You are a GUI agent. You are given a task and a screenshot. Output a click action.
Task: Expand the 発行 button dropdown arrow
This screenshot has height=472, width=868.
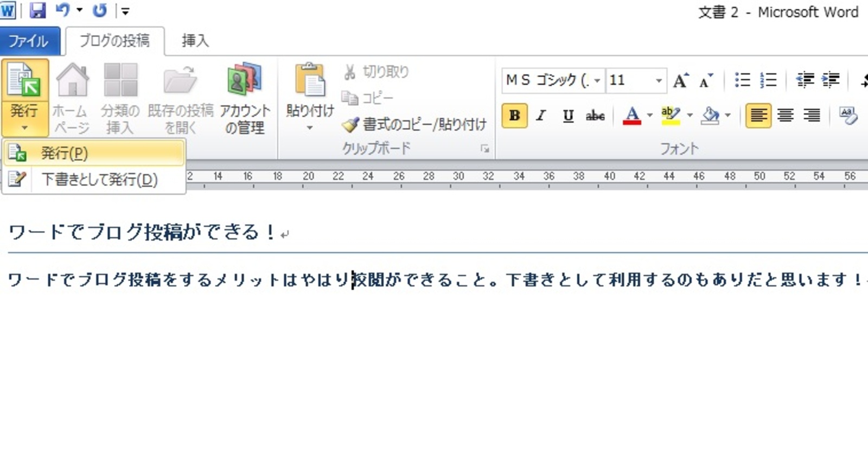[24, 128]
